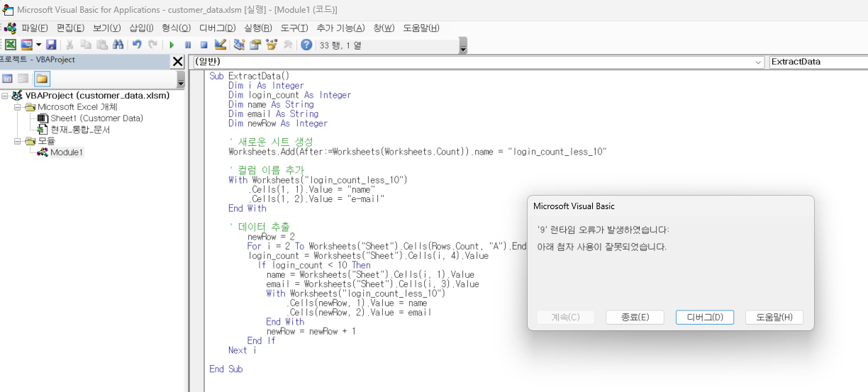The width and height of the screenshot is (868, 392).
Task: Collapse the VBAProject (customer_data.xlsm) node
Action: 5,96
